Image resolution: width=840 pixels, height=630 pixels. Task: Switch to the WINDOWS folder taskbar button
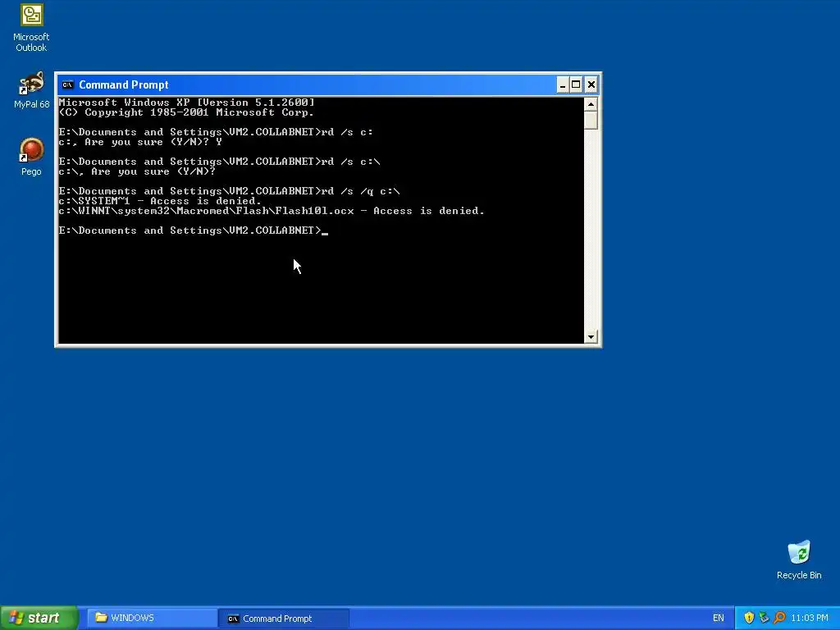(x=152, y=618)
